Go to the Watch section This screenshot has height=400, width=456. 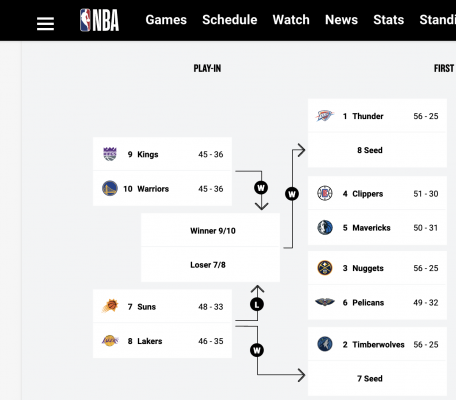(x=291, y=20)
